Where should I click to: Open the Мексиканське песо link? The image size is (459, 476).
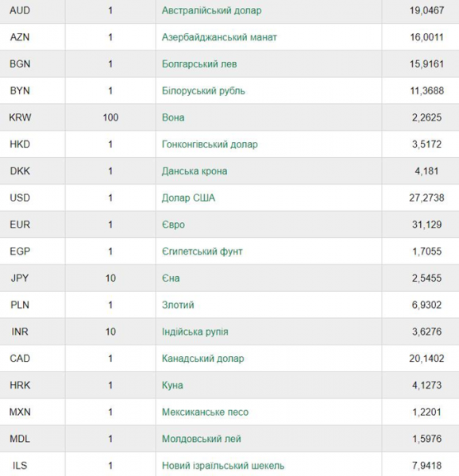tap(205, 412)
